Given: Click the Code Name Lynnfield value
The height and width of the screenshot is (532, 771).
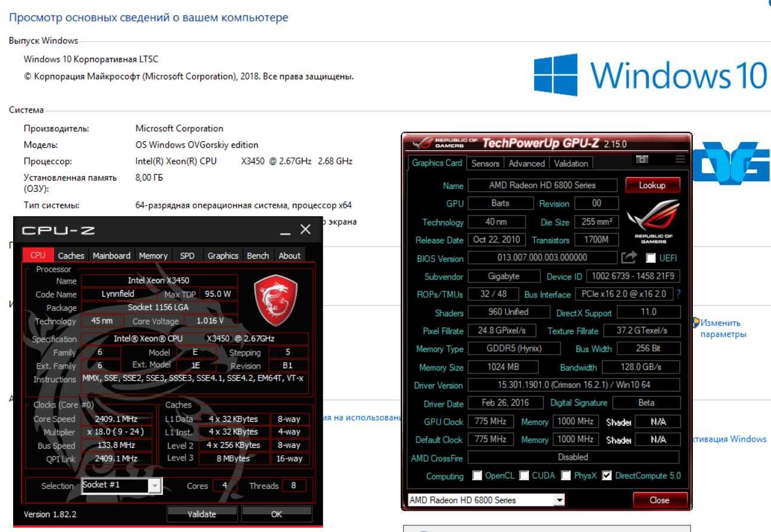Looking at the screenshot, I should [118, 294].
